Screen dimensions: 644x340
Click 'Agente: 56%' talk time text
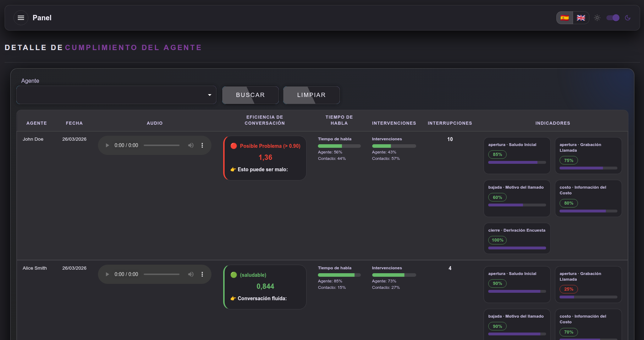(330, 152)
